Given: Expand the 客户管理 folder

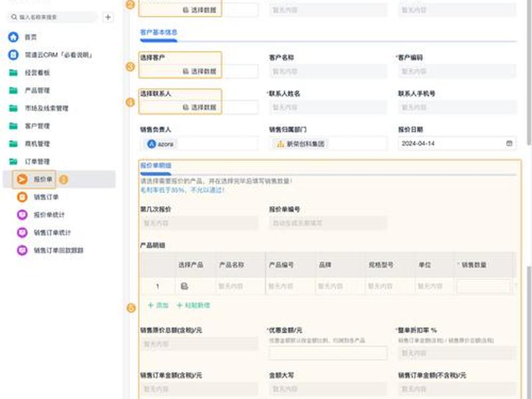Looking at the screenshot, I should coord(13,126).
